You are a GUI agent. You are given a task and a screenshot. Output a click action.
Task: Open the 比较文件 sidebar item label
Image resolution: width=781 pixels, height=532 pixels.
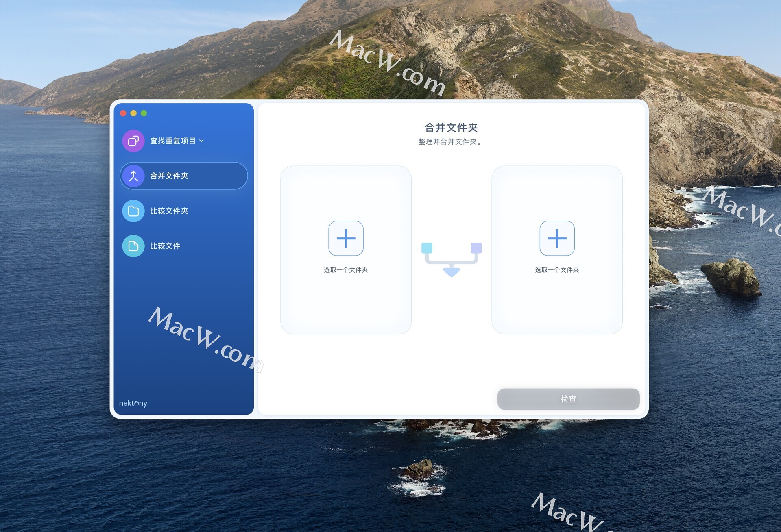pos(165,246)
